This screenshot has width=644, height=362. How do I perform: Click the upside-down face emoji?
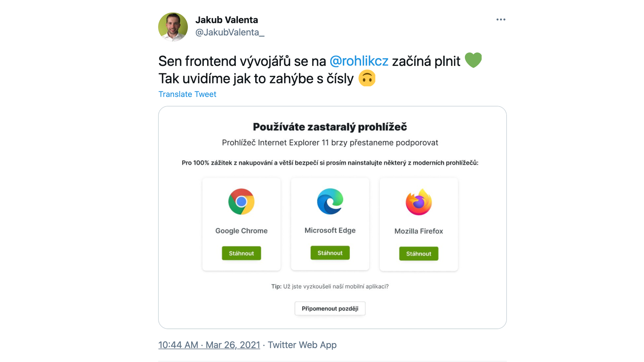coord(367,78)
